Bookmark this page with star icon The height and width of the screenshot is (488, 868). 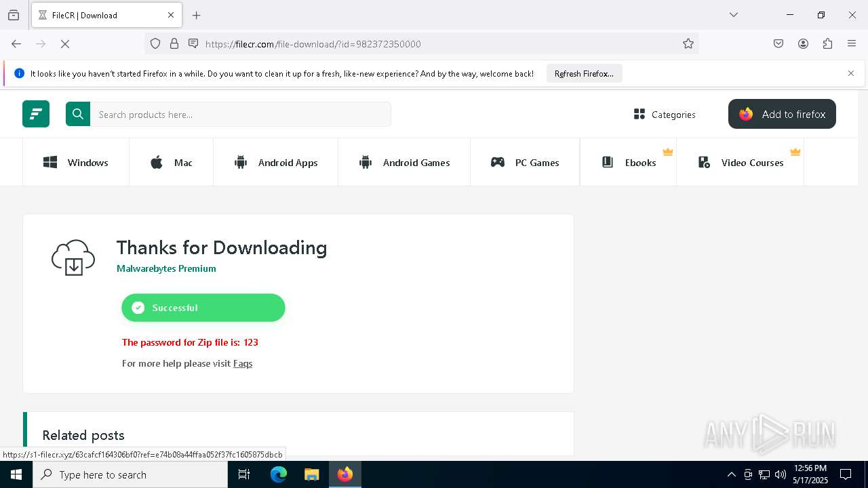point(688,44)
